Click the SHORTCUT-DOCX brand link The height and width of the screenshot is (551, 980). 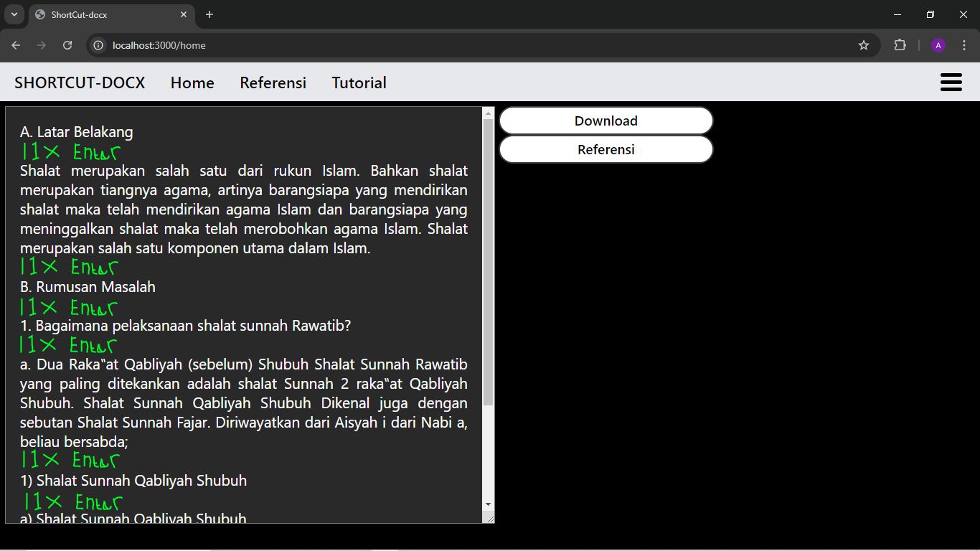tap(80, 83)
